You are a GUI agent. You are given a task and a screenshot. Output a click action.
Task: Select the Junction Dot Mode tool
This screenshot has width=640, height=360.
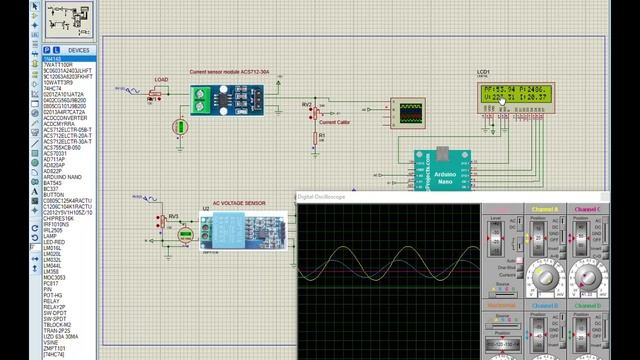click(35, 25)
